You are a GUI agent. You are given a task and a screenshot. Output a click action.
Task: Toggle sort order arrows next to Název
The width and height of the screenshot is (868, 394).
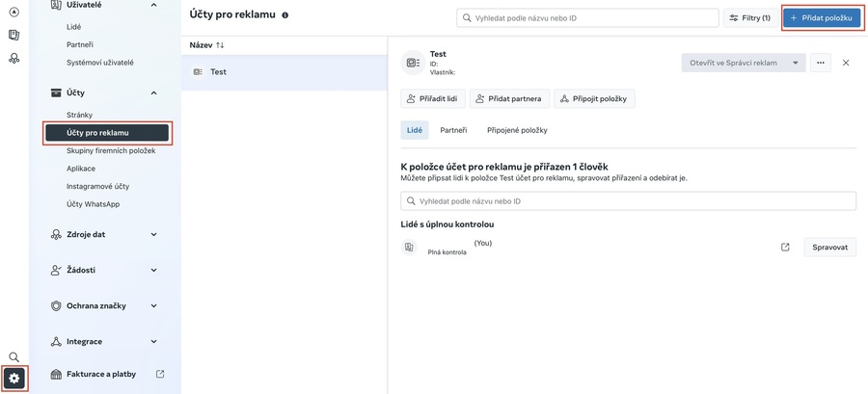click(220, 44)
